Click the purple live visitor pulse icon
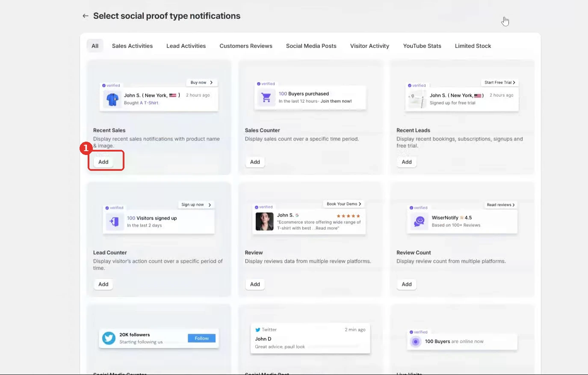 click(x=415, y=342)
